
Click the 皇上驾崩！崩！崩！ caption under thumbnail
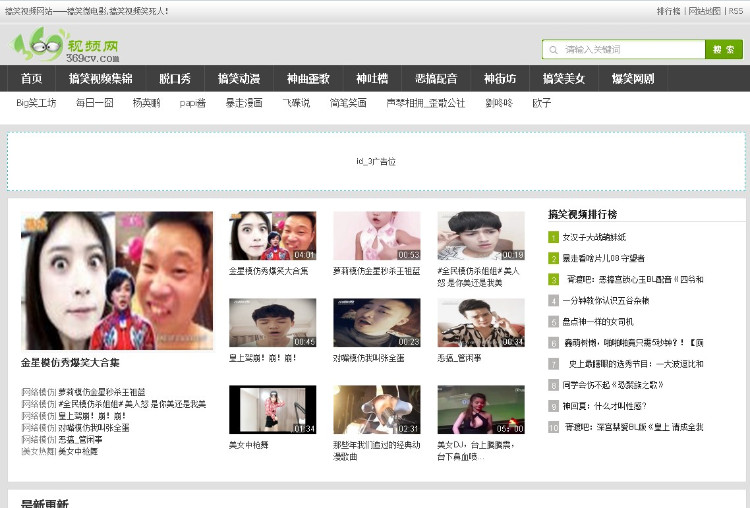[x=263, y=358]
